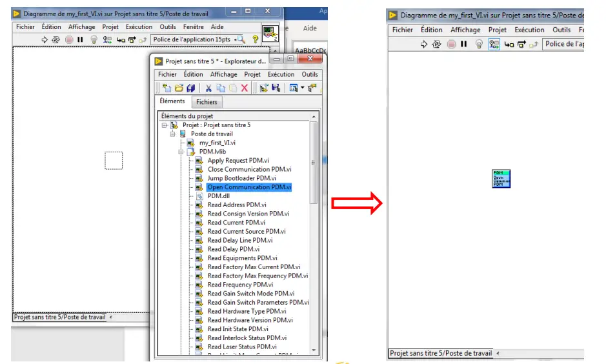
Task: Pause execution in the left diagram window
Action: pos(80,39)
